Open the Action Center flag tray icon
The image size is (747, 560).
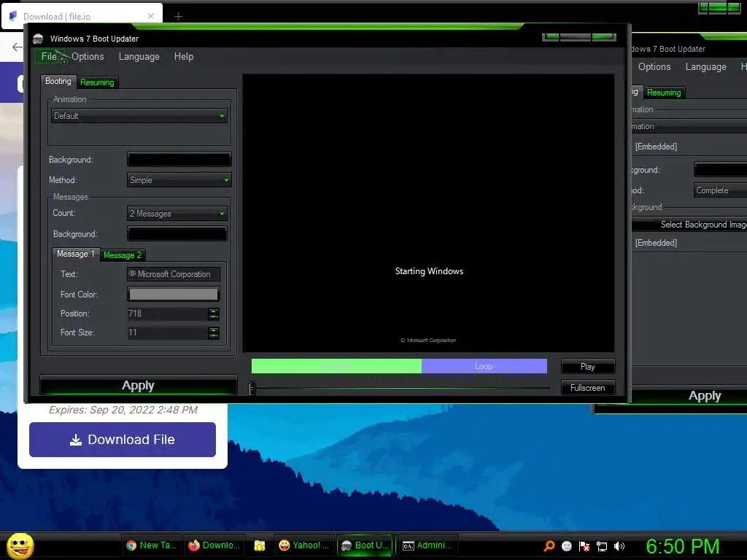pyautogui.click(x=584, y=546)
